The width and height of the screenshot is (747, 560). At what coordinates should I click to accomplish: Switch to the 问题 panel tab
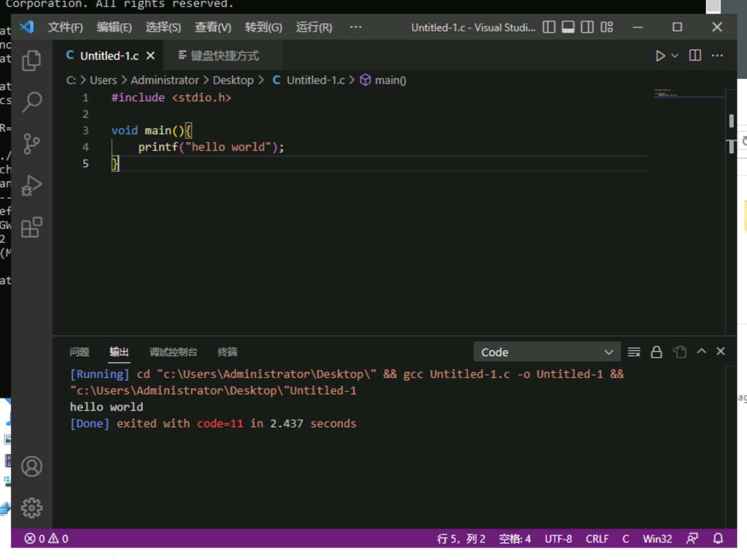coord(80,352)
